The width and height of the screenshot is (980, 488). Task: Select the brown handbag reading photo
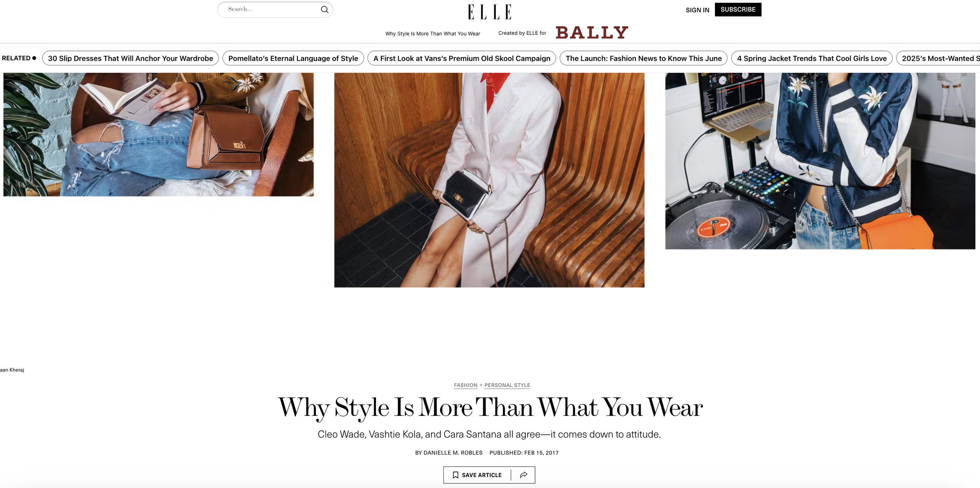158,134
